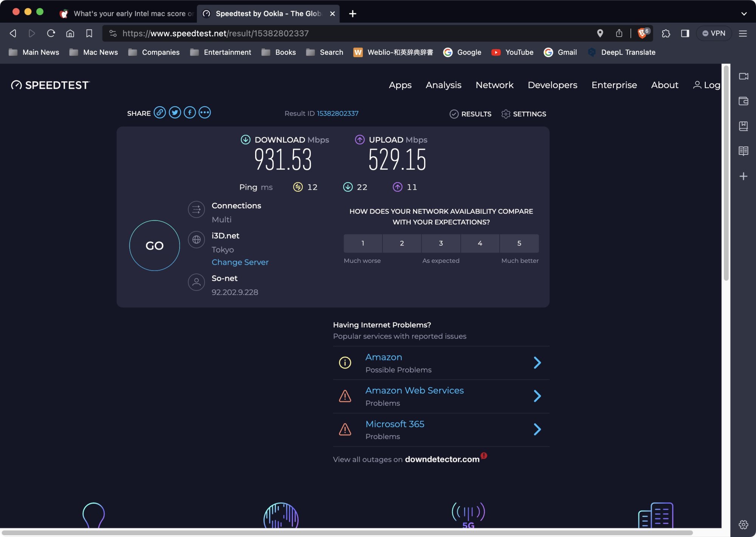
Task: Click the Settings gear icon
Action: [506, 114]
